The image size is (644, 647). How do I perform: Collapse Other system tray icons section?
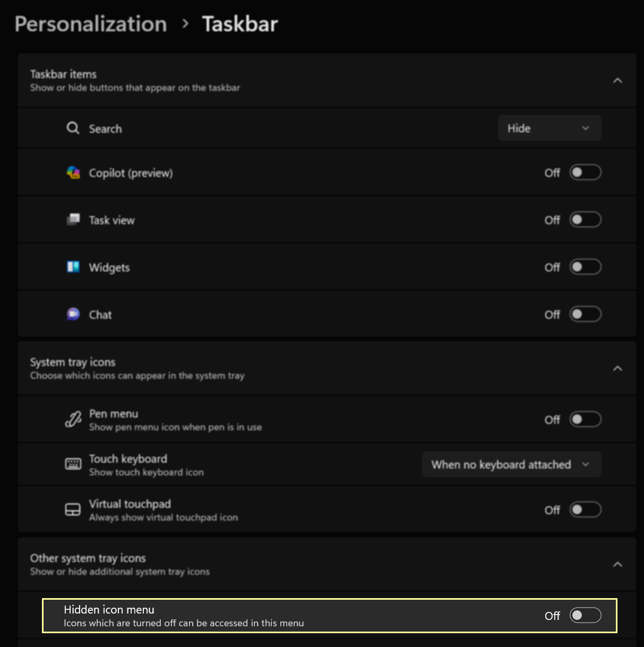pyautogui.click(x=617, y=564)
